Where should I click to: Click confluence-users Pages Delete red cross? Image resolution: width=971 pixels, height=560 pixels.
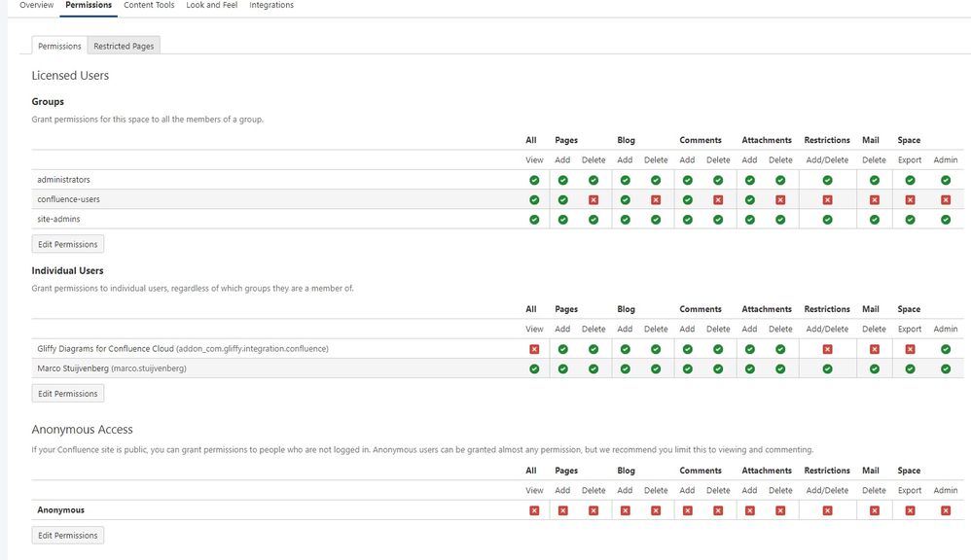point(593,200)
